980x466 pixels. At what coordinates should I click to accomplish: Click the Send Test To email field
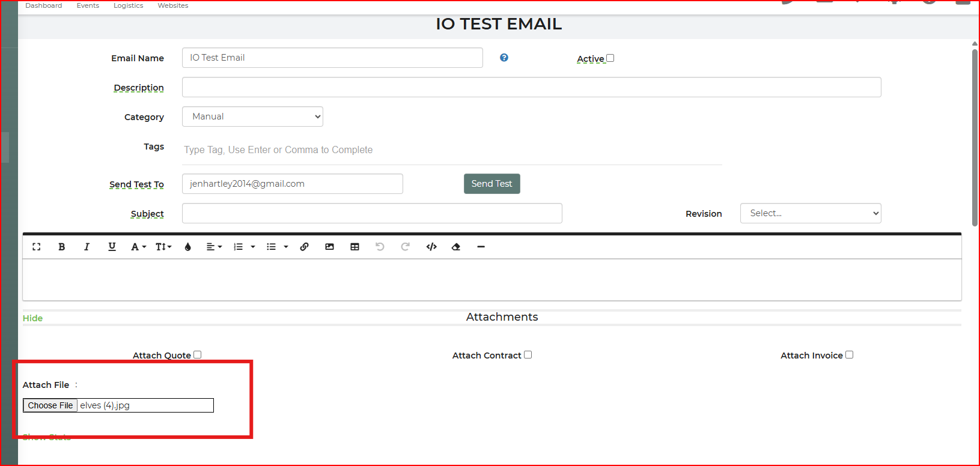(x=293, y=184)
